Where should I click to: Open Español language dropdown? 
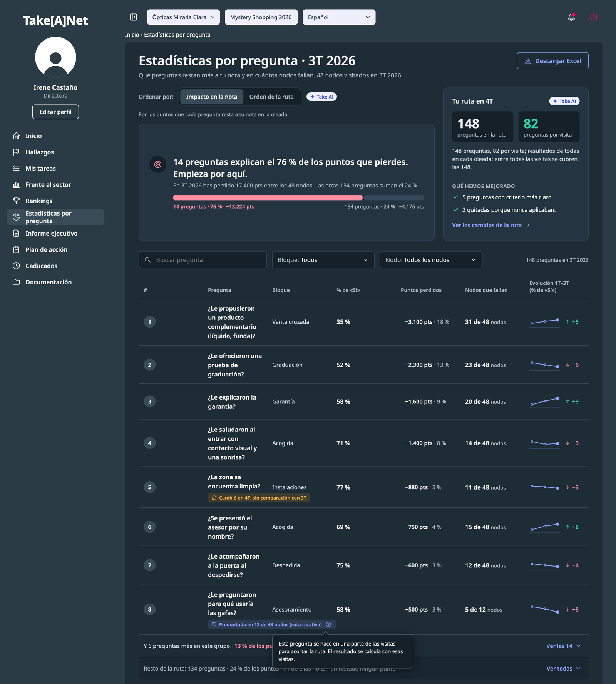339,17
